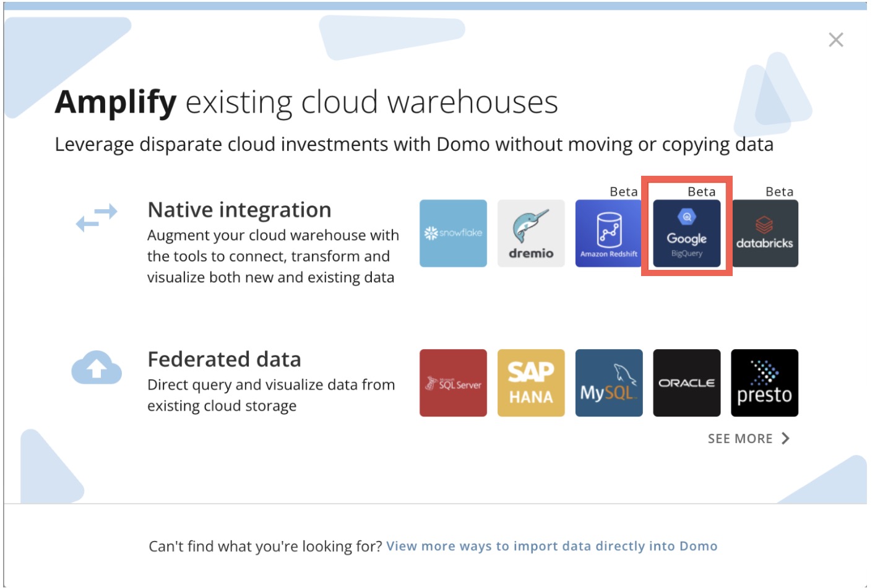Screen dimensions: 875x588
Task: Expand SEE MORE connectors list
Action: click(x=741, y=438)
